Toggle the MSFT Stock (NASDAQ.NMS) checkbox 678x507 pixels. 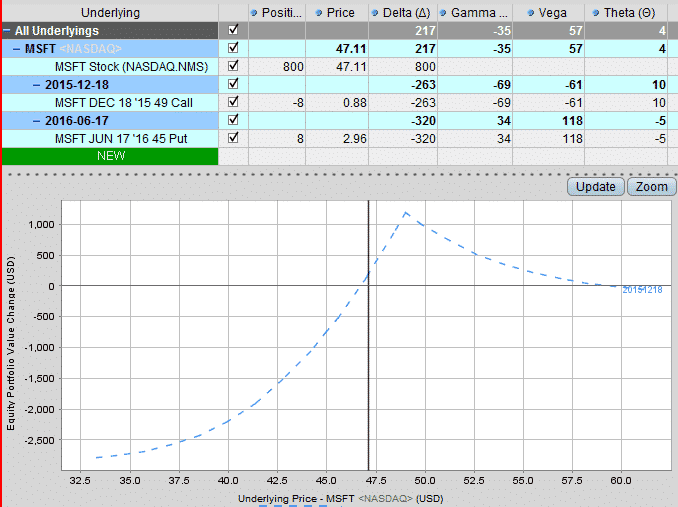coord(233,66)
